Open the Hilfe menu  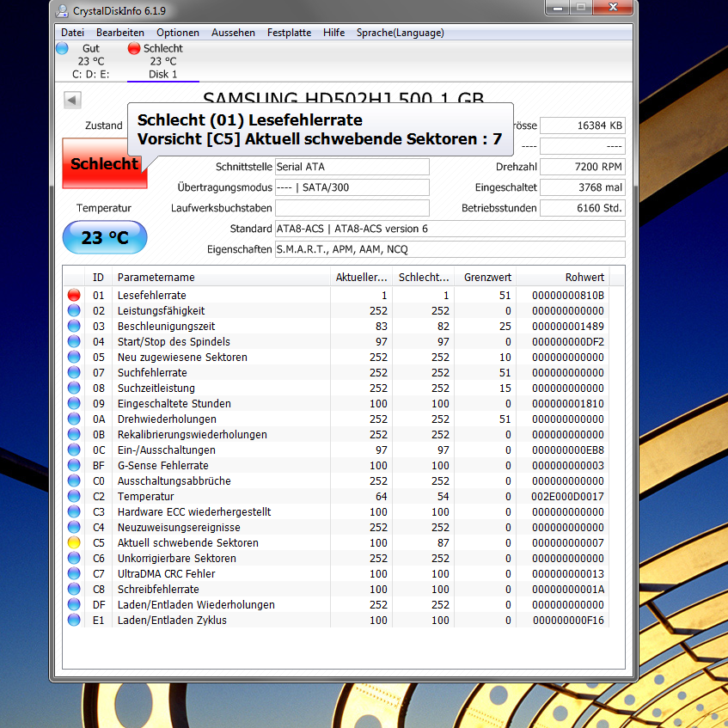click(333, 33)
